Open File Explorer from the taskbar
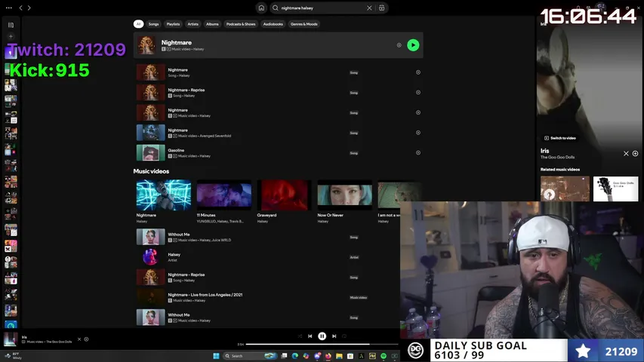The width and height of the screenshot is (644, 362). [x=339, y=356]
